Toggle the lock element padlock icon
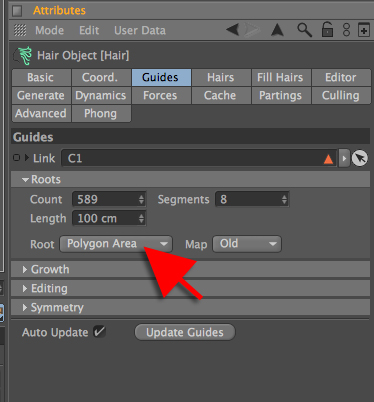Viewport: 374px width, 402px height. 327,30
